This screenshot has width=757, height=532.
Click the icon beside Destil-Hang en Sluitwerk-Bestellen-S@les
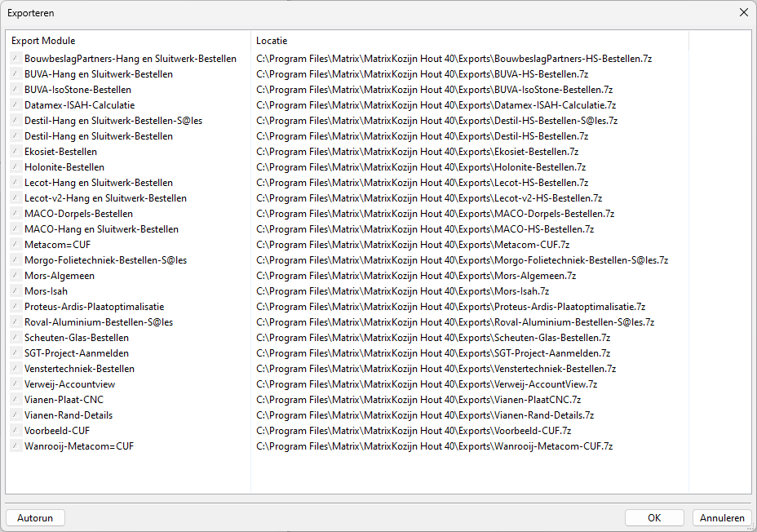tap(16, 120)
